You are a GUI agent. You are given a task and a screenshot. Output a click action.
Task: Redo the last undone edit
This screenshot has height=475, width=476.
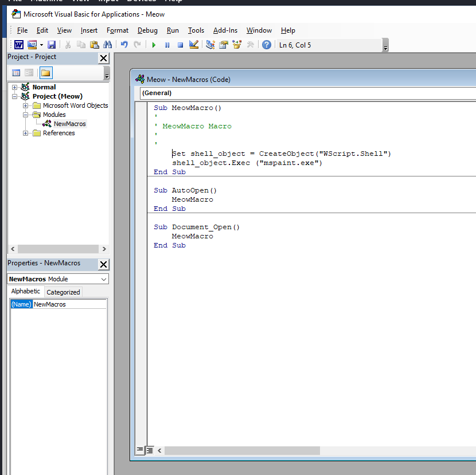pyautogui.click(x=138, y=45)
